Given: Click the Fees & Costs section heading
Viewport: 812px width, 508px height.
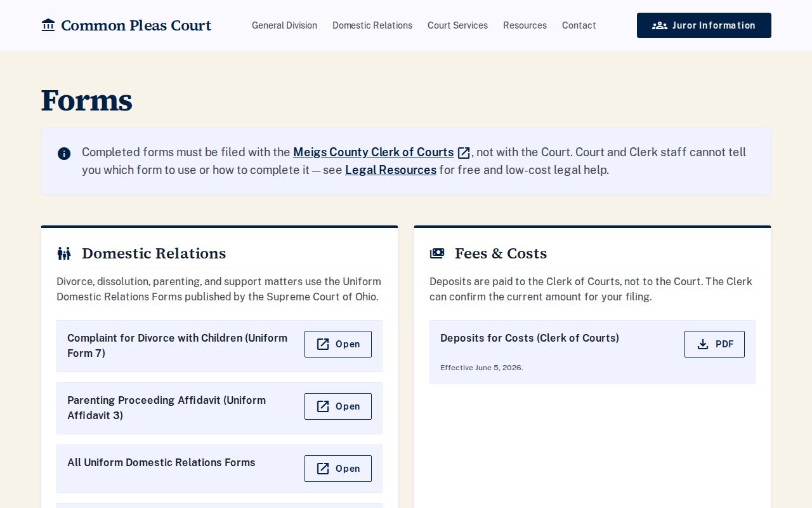Looking at the screenshot, I should [501, 253].
